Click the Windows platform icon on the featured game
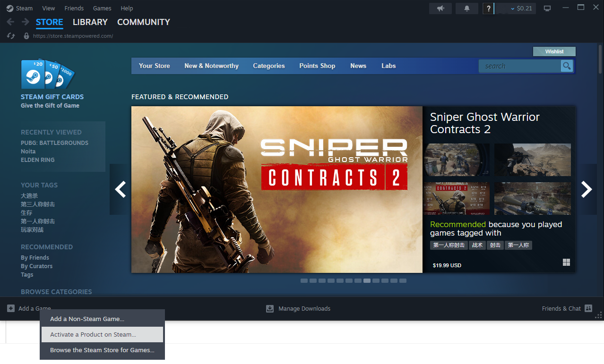This screenshot has height=364, width=604. 566,262
